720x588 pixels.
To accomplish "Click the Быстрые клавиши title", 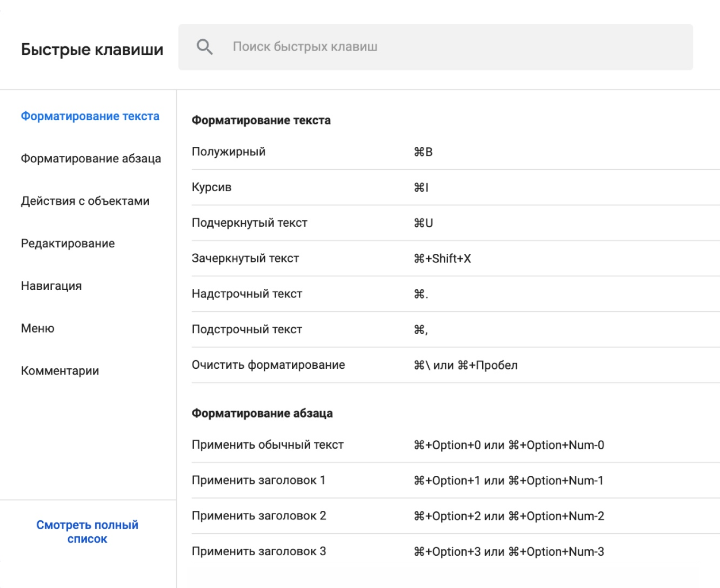I will coord(92,49).
